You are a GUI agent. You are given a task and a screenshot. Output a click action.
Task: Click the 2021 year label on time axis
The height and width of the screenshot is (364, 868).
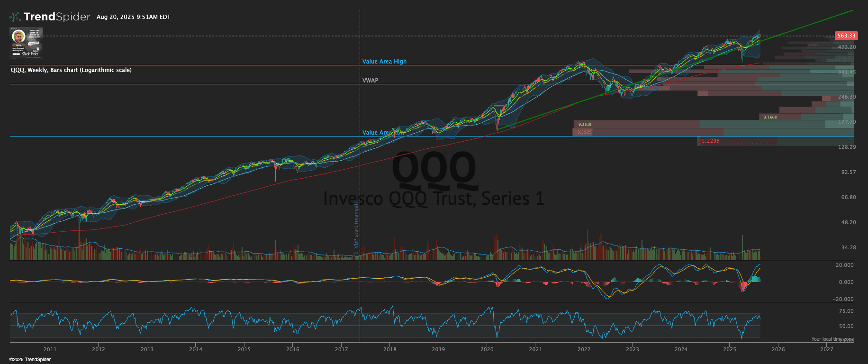[x=535, y=349]
